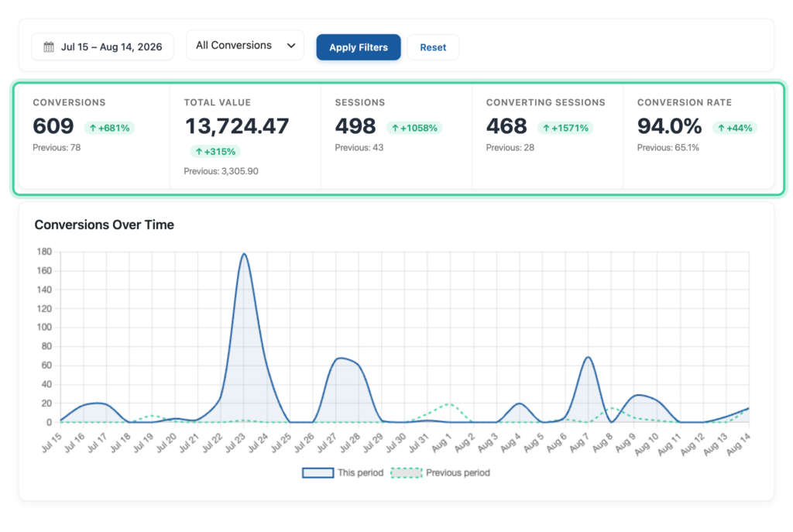Click the Previous period legend label

(x=458, y=473)
